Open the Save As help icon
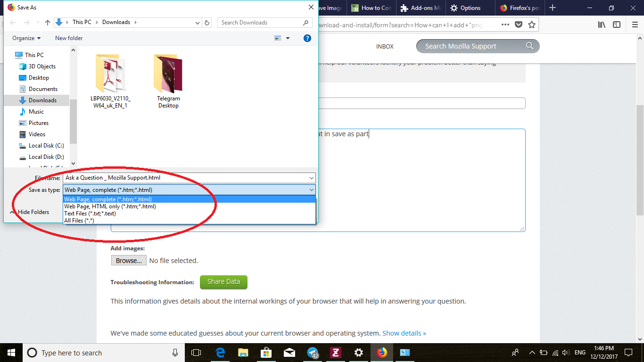Viewport: 644px width, 362px height. click(307, 38)
